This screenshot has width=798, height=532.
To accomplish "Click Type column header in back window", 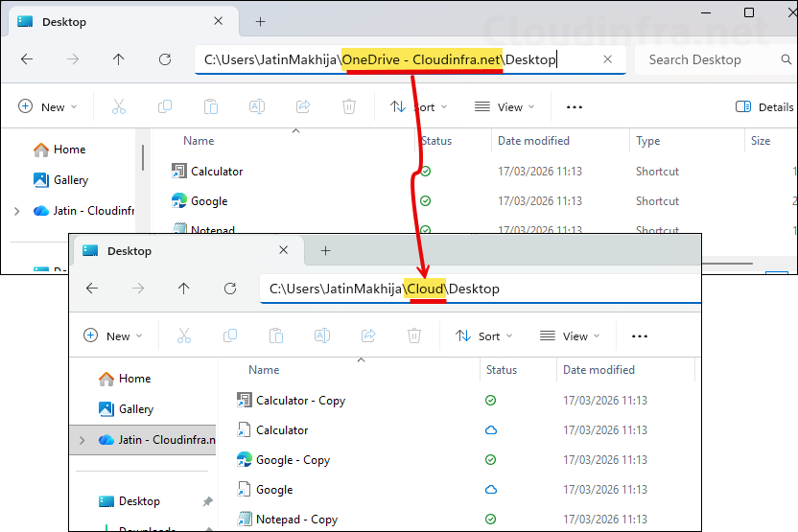I will pos(647,141).
